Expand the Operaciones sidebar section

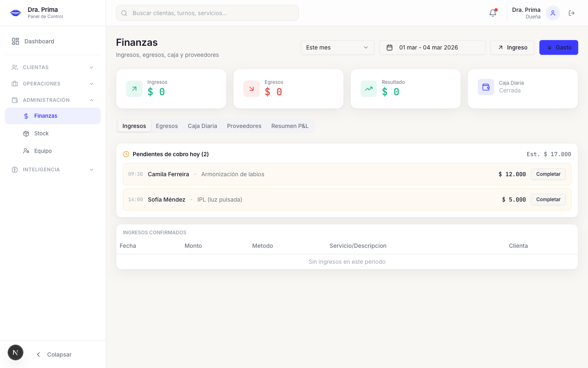[x=53, y=83]
